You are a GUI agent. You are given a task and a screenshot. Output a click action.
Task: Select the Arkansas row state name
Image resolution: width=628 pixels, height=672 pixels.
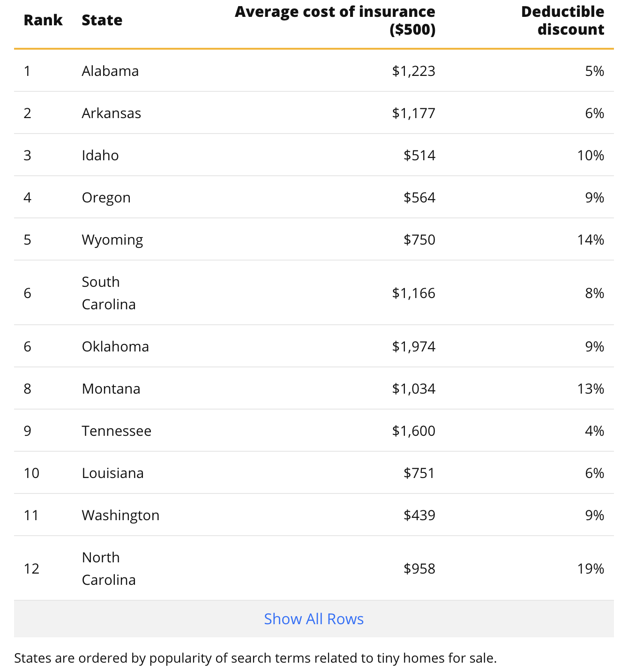[x=111, y=113]
